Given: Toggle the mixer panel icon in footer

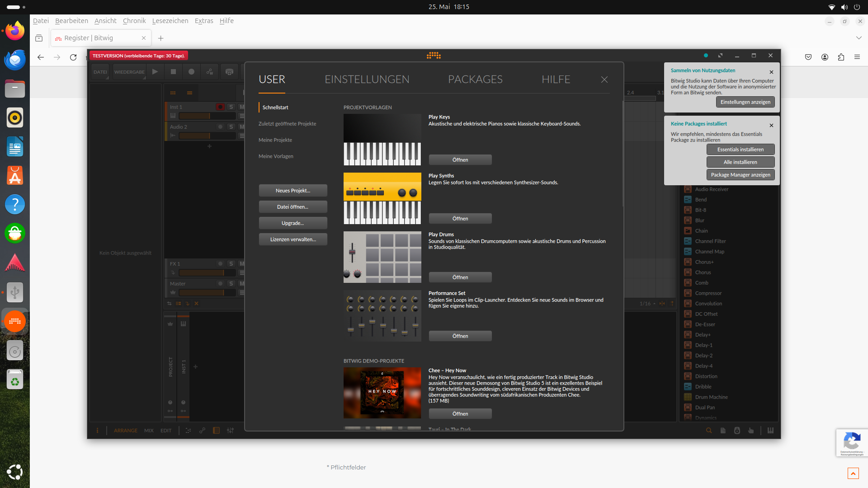Looking at the screenshot, I should [x=230, y=431].
